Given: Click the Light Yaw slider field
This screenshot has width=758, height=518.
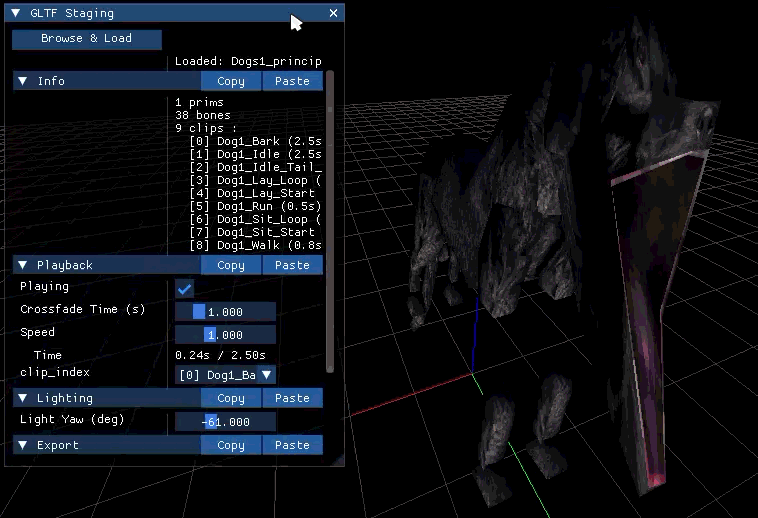Looking at the screenshot, I should pyautogui.click(x=225, y=422).
